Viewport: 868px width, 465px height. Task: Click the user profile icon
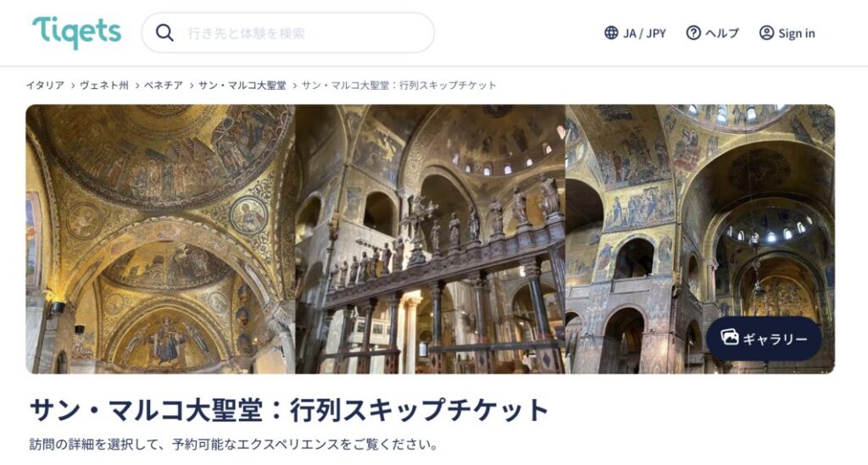pyautogui.click(x=766, y=33)
